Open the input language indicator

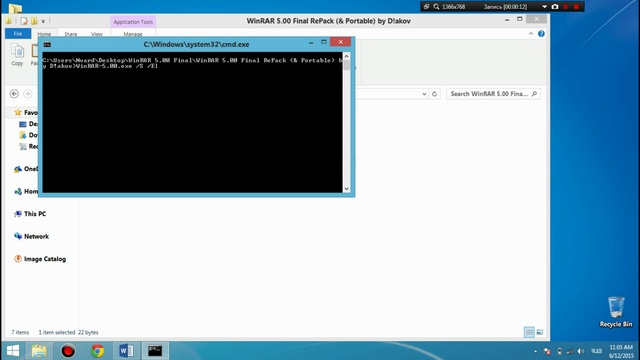pos(596,351)
